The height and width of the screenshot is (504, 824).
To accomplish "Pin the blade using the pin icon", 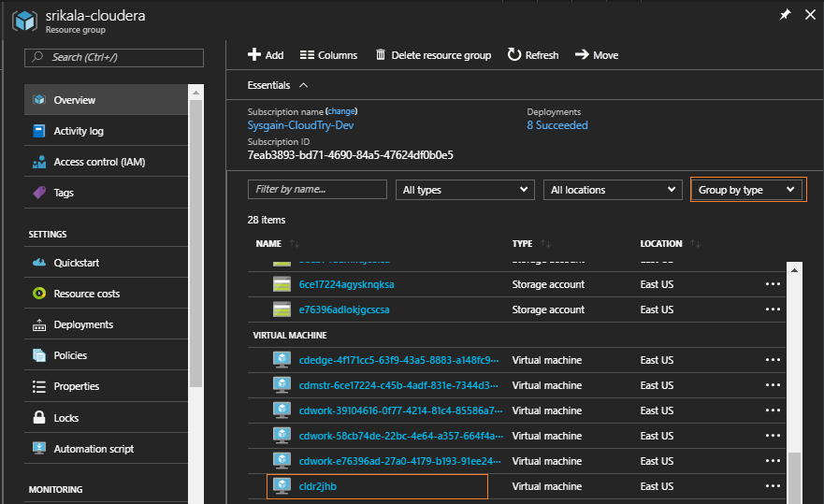I will pos(785,15).
